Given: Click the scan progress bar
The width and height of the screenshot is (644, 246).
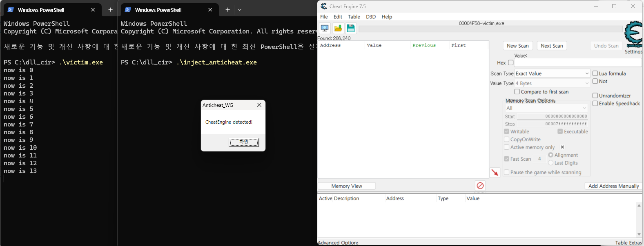Looking at the screenshot, I should [490, 29].
